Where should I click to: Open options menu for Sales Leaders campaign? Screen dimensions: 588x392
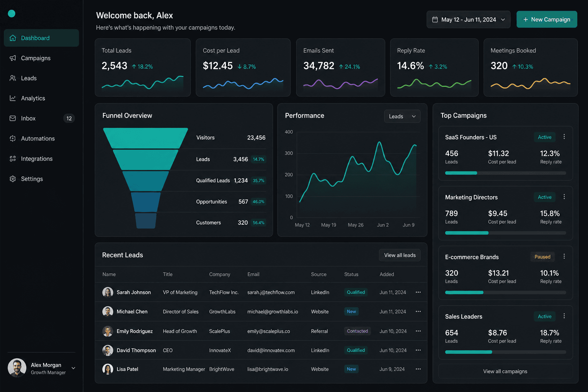pyautogui.click(x=564, y=316)
